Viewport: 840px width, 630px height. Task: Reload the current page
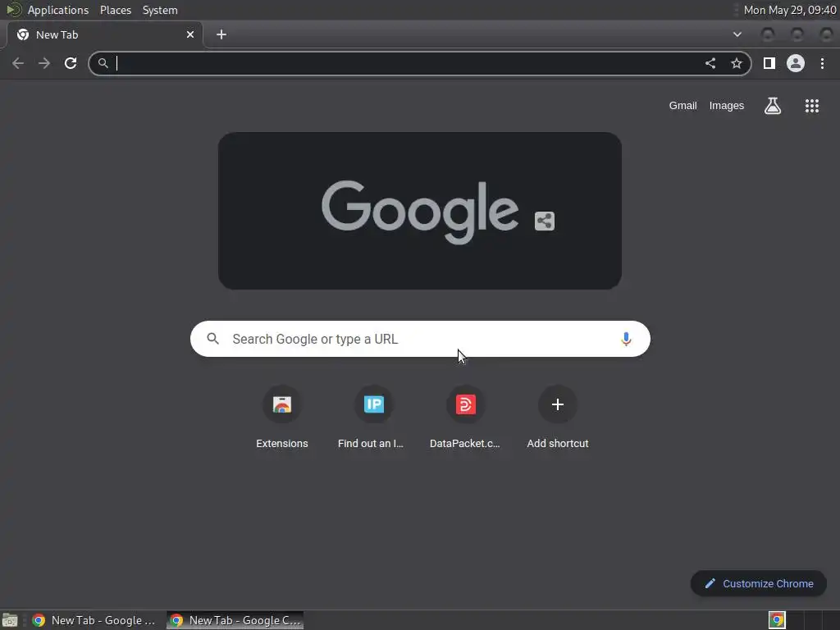coord(71,63)
